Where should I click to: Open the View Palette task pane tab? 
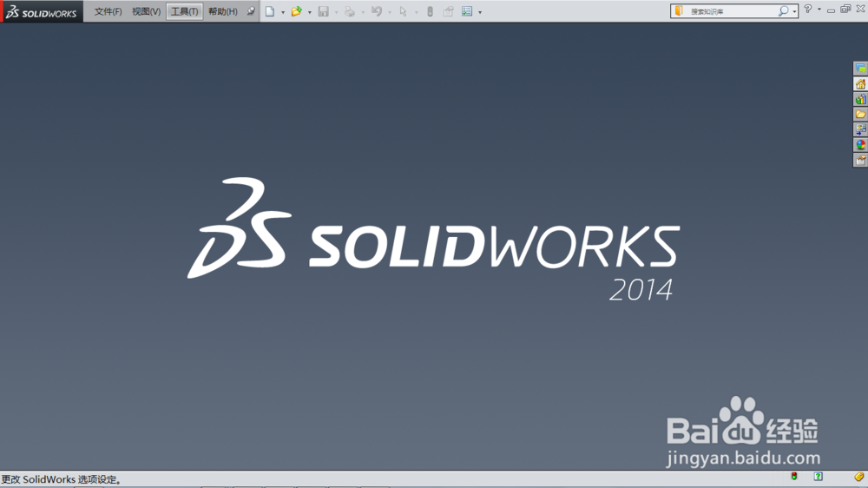(860, 129)
